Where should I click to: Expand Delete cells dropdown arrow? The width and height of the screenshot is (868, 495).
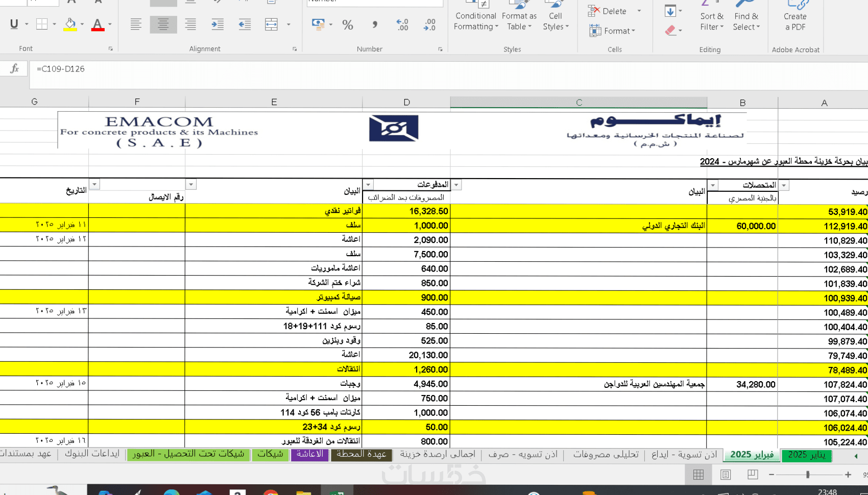pyautogui.click(x=639, y=11)
